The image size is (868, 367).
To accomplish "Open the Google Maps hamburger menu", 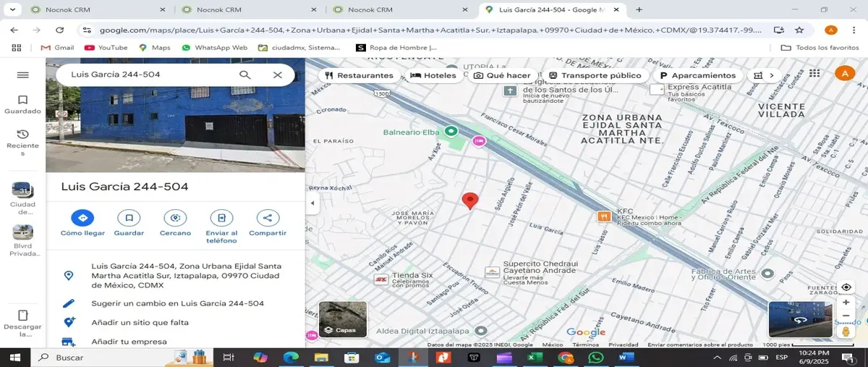I will click(22, 75).
